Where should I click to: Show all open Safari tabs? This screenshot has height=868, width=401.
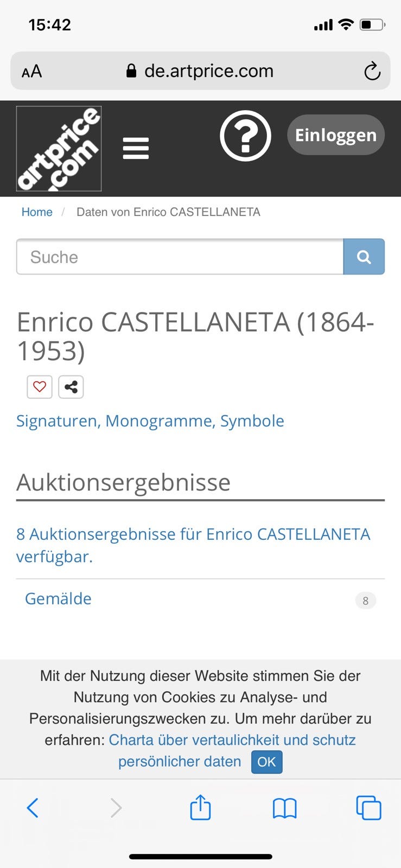[x=368, y=808]
